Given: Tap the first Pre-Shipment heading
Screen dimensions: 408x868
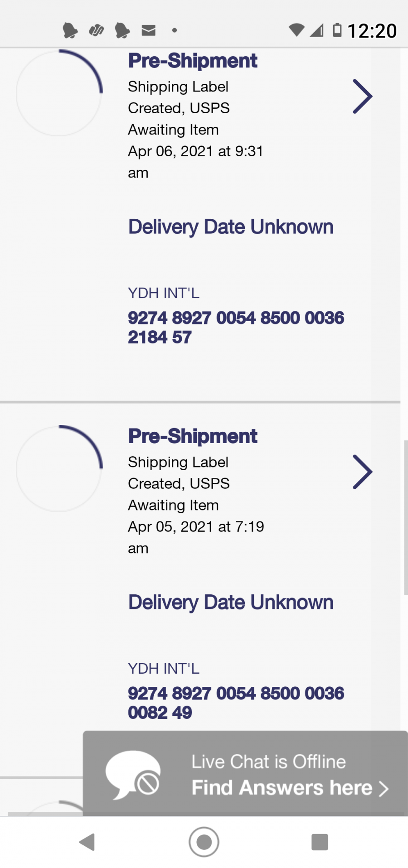Looking at the screenshot, I should pos(193,61).
